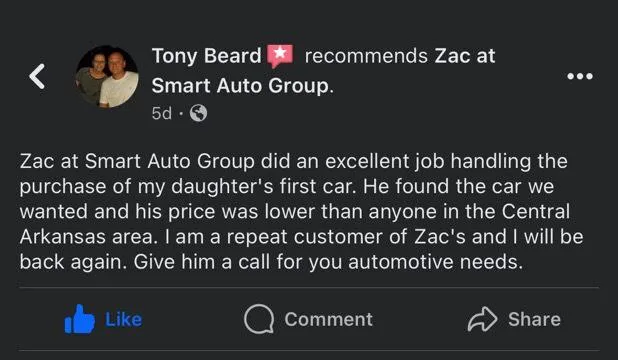The image size is (618, 360).
Task: Tap the pink star recommendation badge
Action: click(280, 56)
